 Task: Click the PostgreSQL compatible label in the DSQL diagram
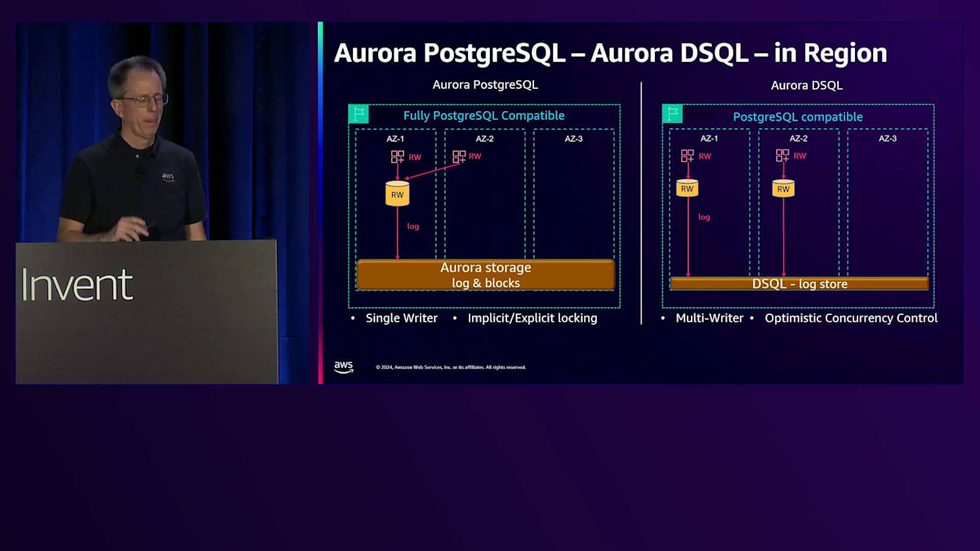tap(798, 117)
